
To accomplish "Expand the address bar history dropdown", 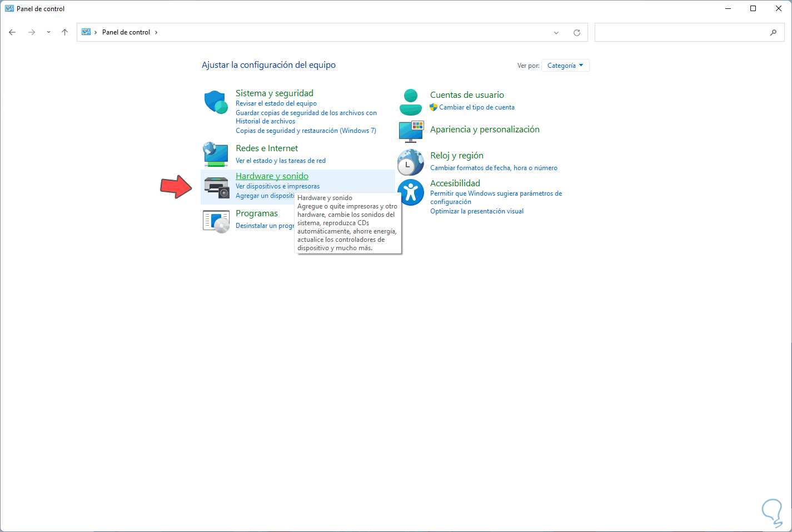I will 556,32.
